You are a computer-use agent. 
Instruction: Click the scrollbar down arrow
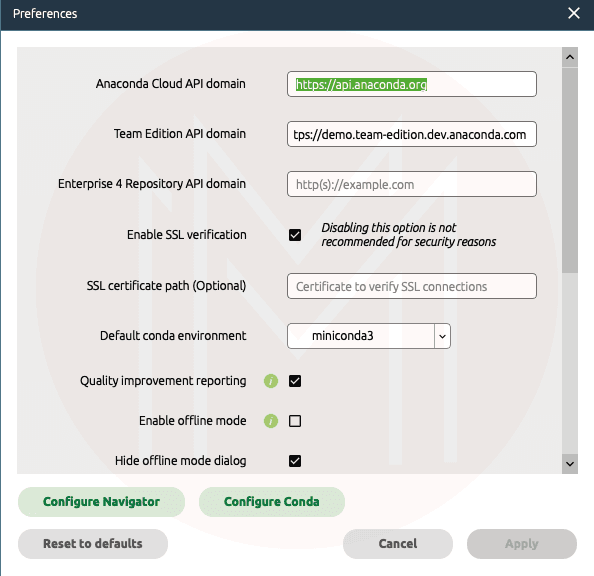tap(570, 464)
